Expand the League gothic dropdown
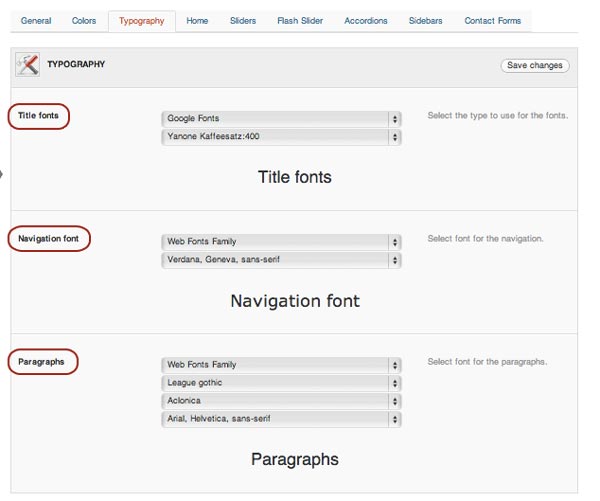The image size is (600, 501). [x=281, y=383]
